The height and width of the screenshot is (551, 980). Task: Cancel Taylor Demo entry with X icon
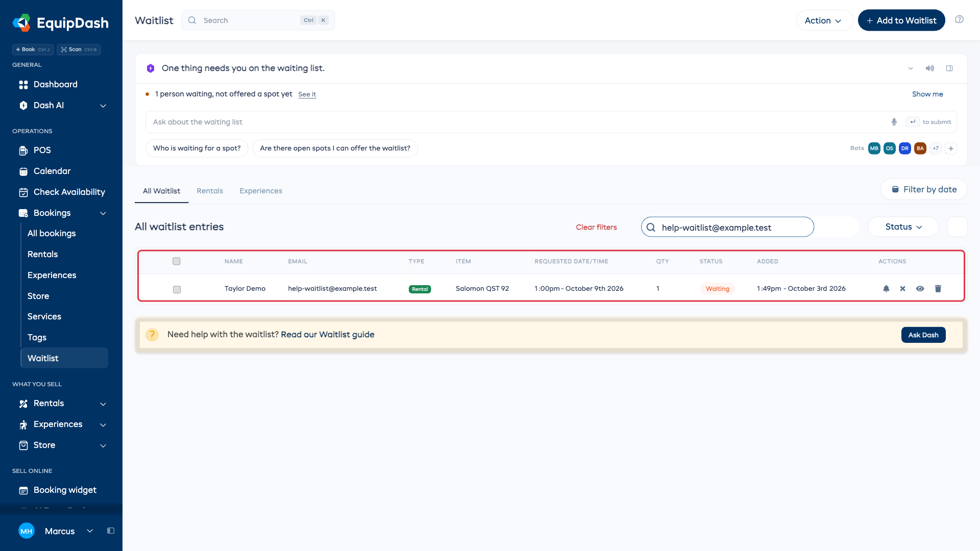[x=903, y=289]
